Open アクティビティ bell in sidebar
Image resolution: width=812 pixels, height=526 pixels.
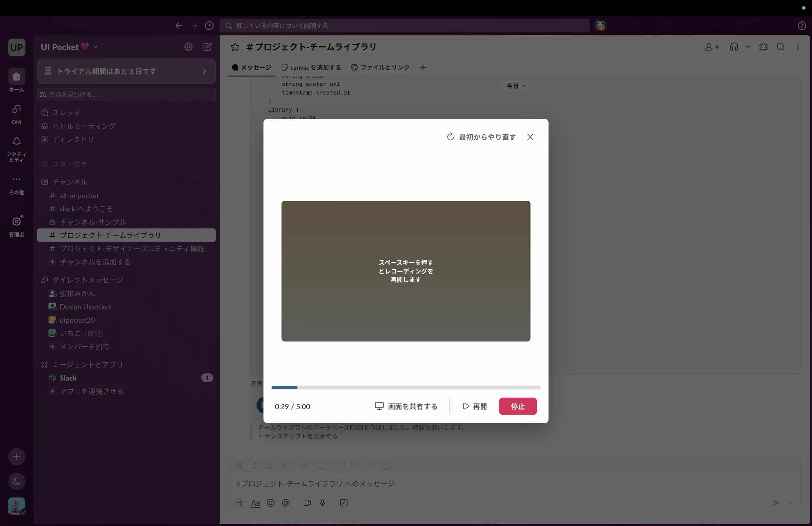pyautogui.click(x=16, y=149)
